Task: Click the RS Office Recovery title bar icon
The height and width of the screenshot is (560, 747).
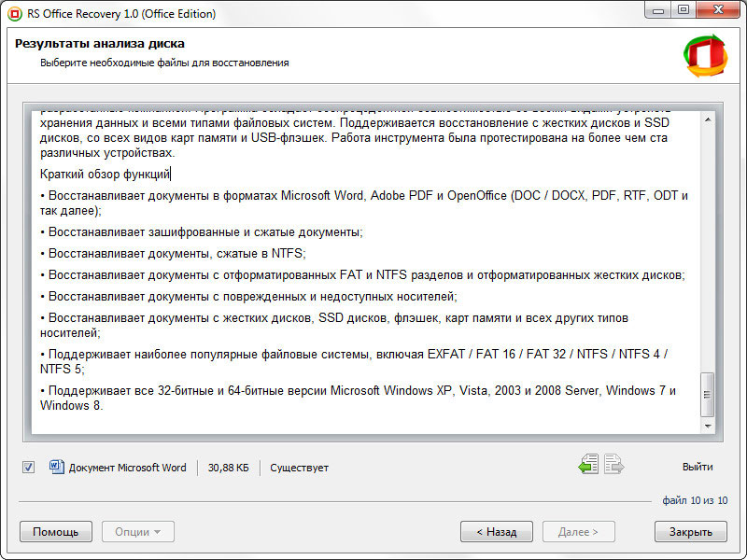Action: (x=14, y=14)
